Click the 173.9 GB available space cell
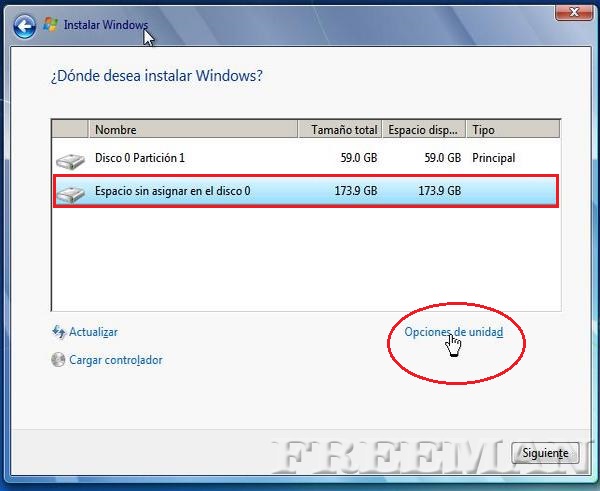This screenshot has height=491, width=600. [x=440, y=191]
